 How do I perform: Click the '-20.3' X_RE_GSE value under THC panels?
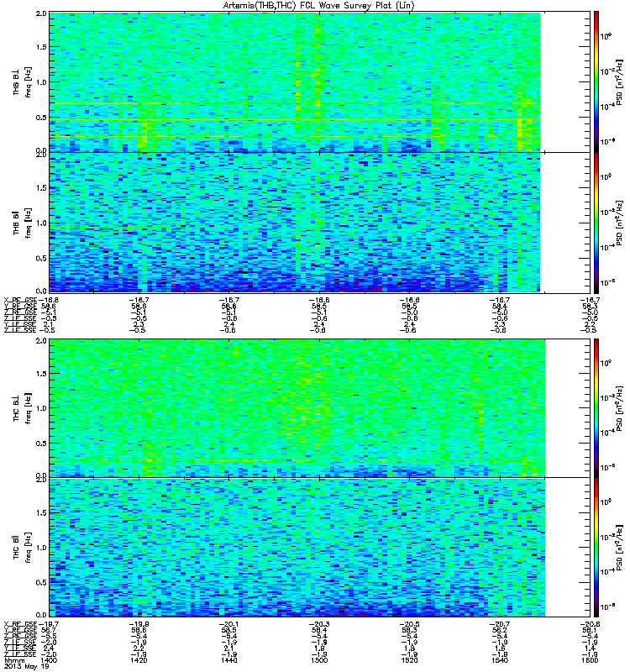tap(319, 624)
